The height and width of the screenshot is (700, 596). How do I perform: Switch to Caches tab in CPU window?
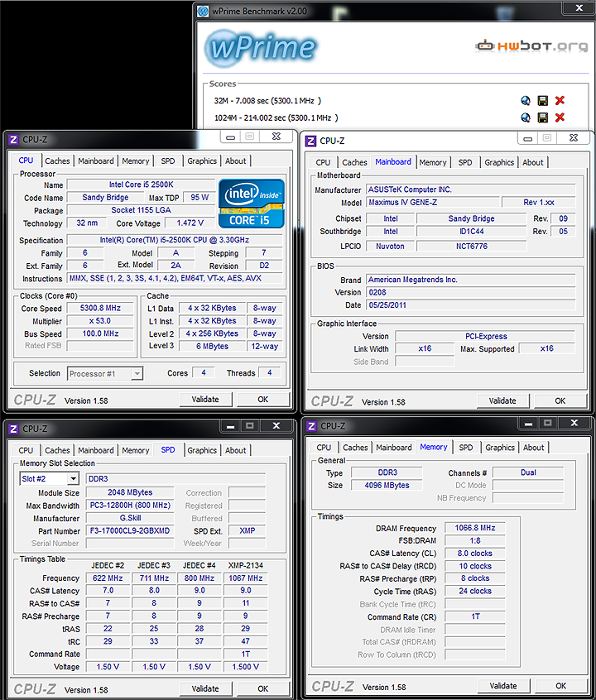(x=57, y=161)
